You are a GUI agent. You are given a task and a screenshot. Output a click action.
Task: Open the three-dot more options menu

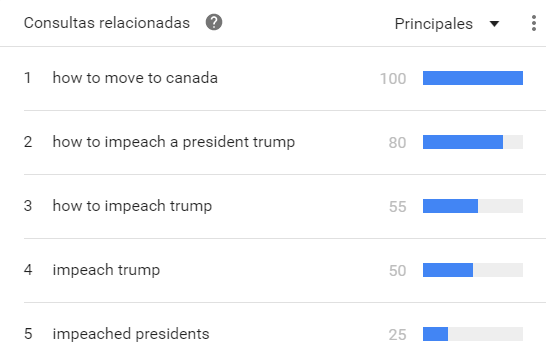point(533,23)
